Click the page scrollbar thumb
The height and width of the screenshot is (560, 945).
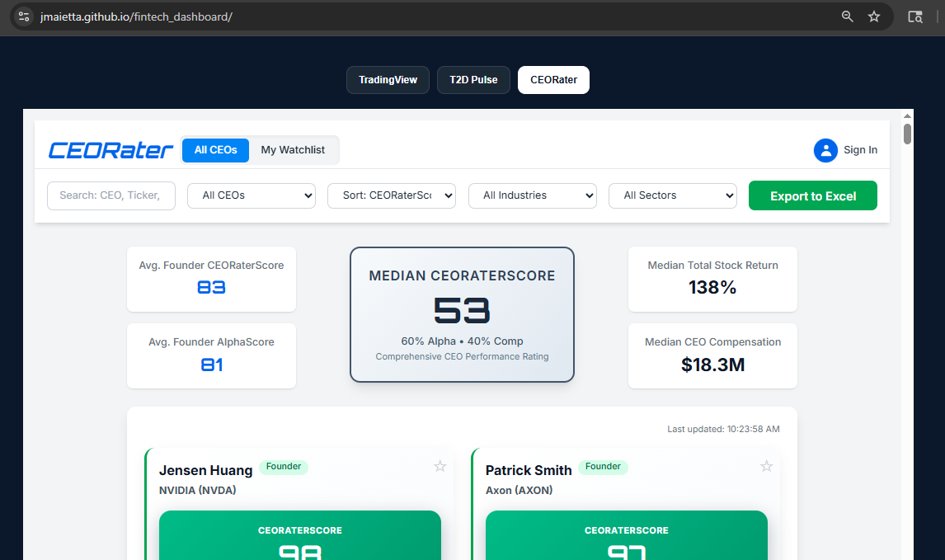click(907, 134)
